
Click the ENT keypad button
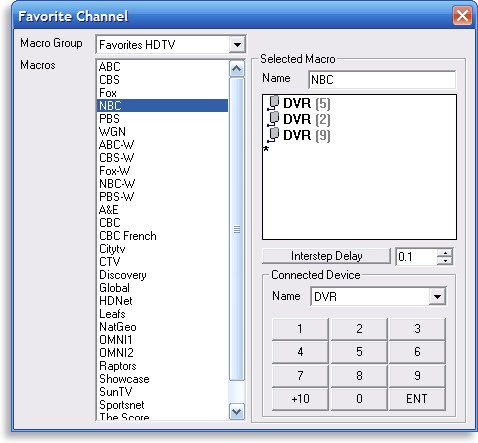tap(417, 399)
